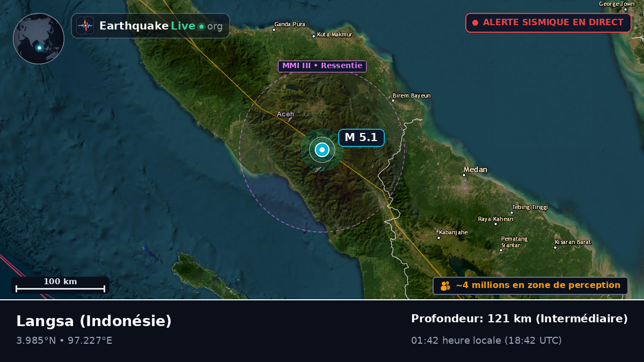Select the Birem Bayeun label
This screenshot has width=644, height=362.
pyautogui.click(x=412, y=95)
